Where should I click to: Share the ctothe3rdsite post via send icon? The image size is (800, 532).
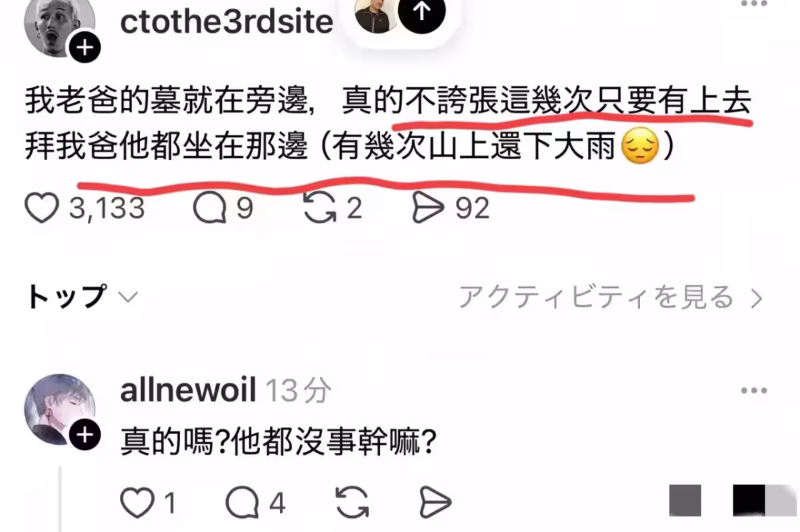tap(428, 209)
